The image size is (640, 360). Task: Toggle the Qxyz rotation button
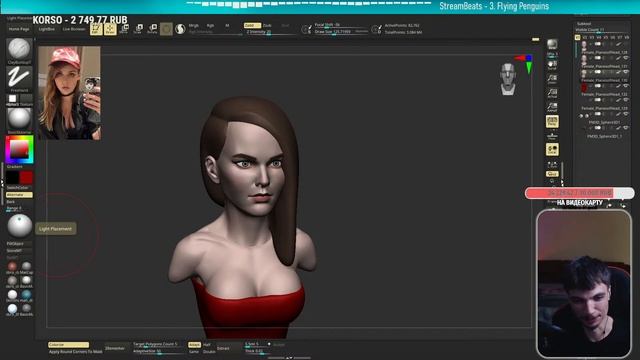coord(552,174)
